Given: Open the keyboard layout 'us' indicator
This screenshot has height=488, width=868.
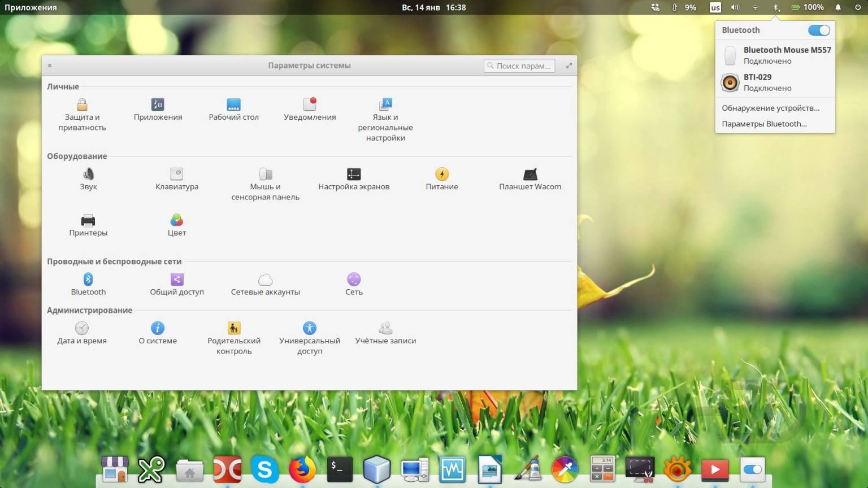Looking at the screenshot, I should 715,8.
